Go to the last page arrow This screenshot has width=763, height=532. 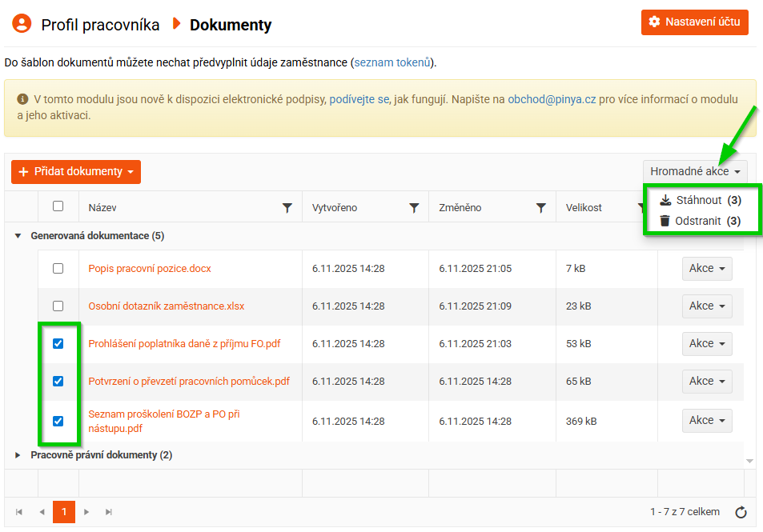(109, 512)
